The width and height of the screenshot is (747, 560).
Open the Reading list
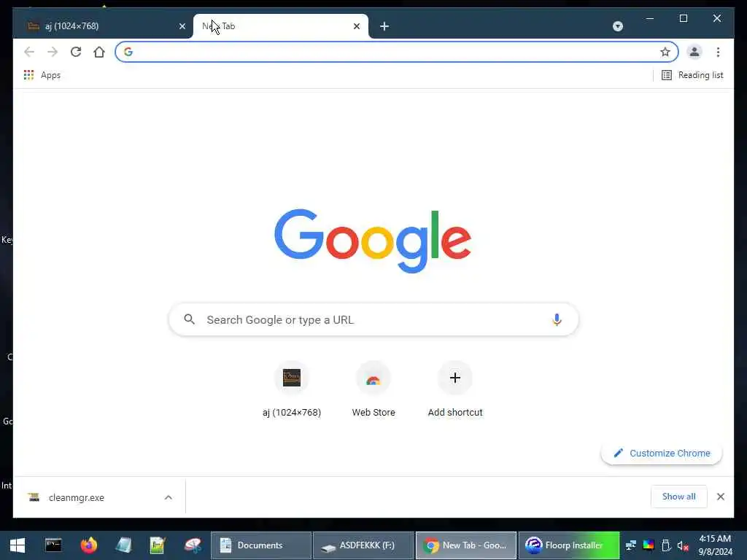pos(692,75)
